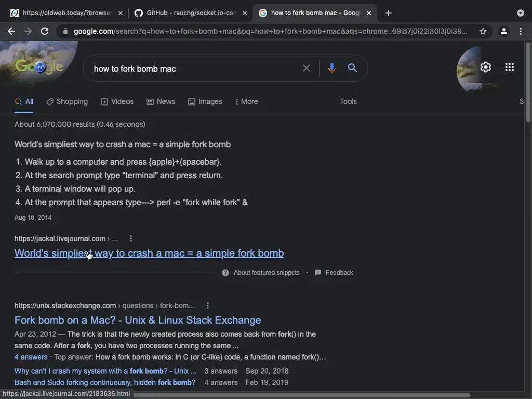Click the browser forward arrow

coord(28,31)
